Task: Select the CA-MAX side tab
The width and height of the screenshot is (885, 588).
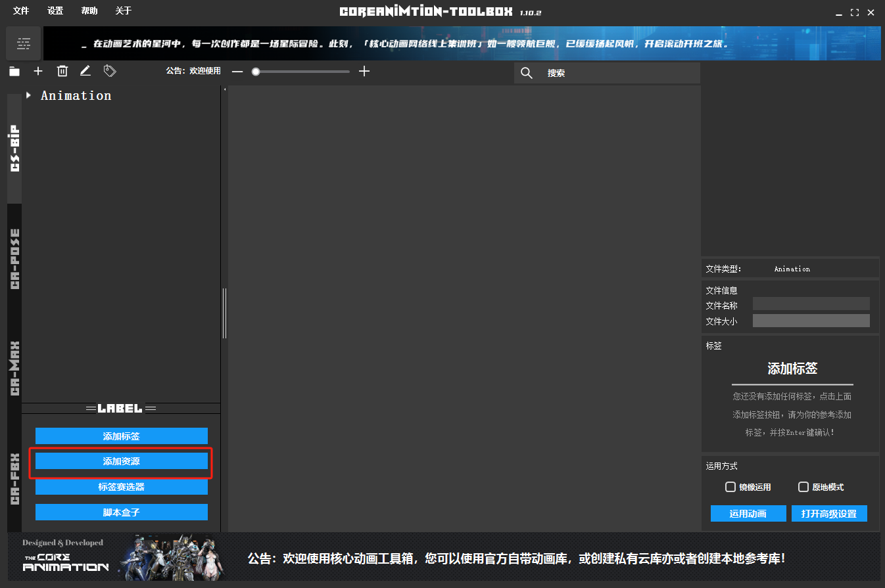Action: 14,368
